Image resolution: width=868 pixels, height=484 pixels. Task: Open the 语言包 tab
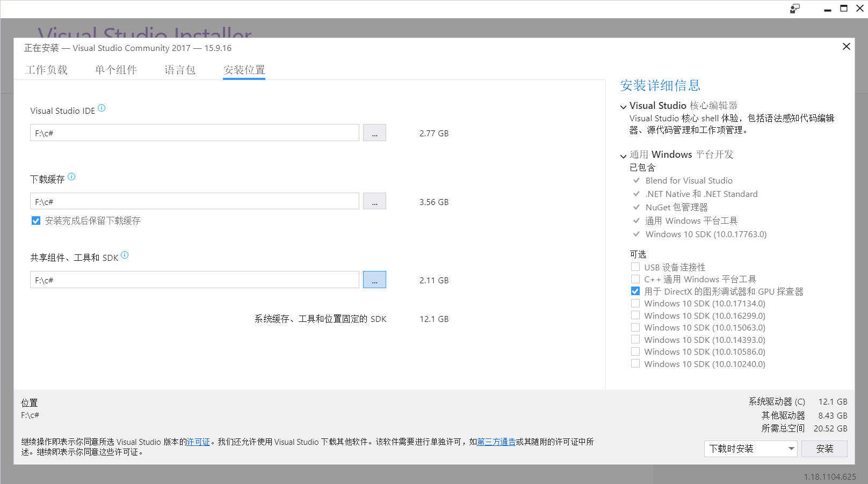180,70
